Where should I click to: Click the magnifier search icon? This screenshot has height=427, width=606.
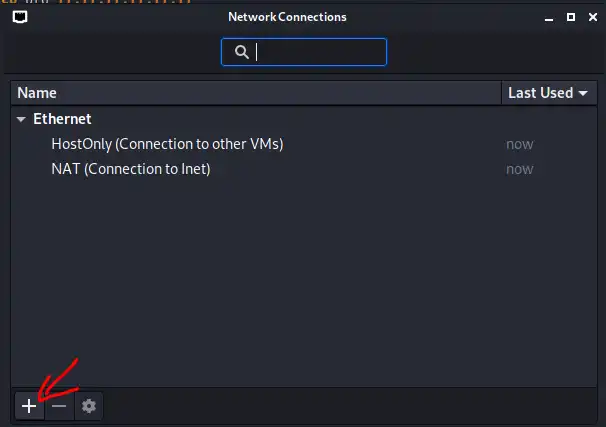241,52
